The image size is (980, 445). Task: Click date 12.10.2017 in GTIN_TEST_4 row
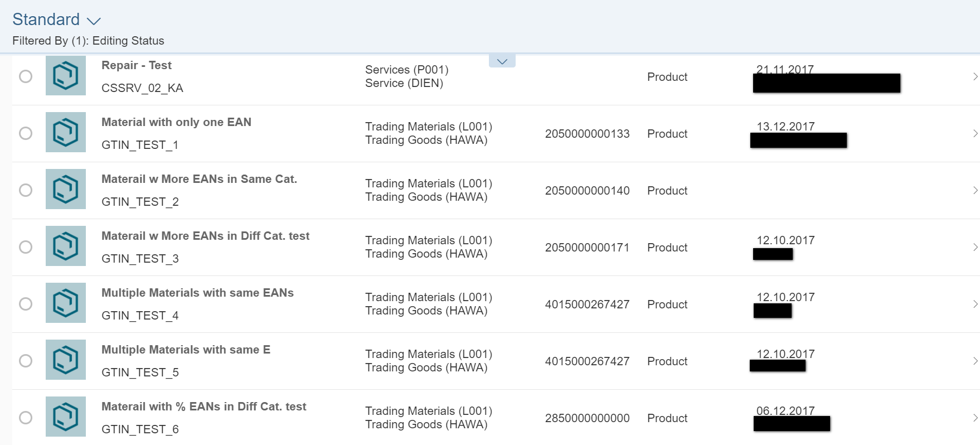[785, 297]
